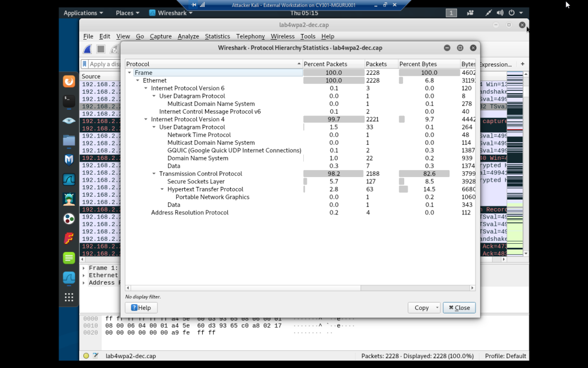Launch the red F (Faraday) dock icon
The height and width of the screenshot is (368, 588).
point(69,239)
